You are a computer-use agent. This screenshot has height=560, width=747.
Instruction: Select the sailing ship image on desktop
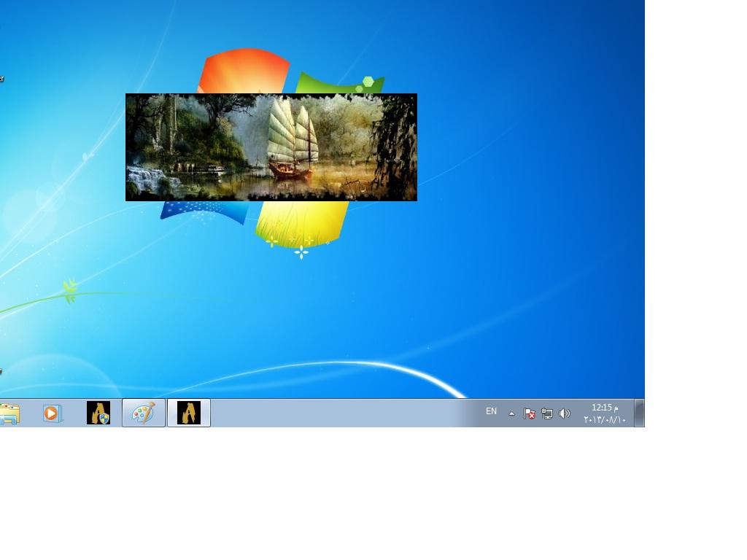coord(271,147)
